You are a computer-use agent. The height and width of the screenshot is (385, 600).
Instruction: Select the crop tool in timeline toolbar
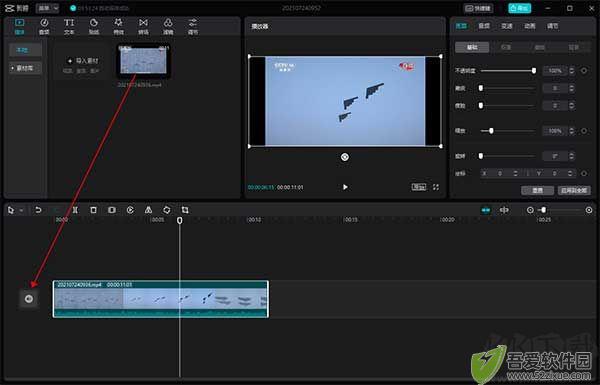(185, 210)
